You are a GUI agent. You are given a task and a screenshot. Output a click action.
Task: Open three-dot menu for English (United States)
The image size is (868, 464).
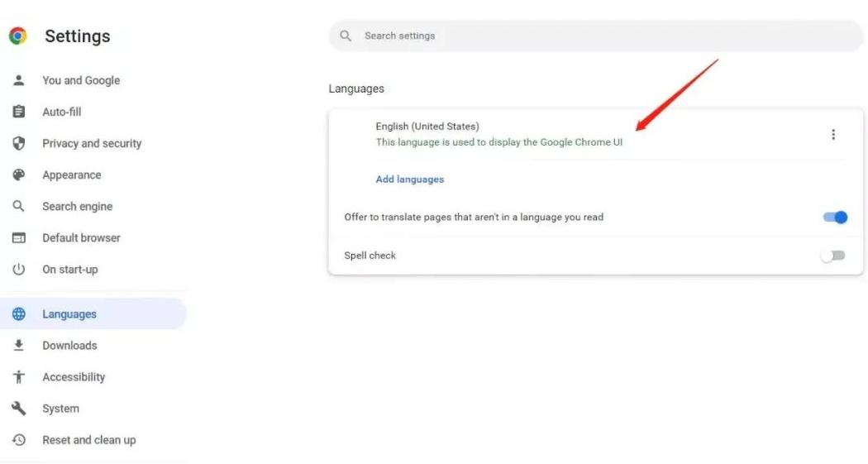833,135
